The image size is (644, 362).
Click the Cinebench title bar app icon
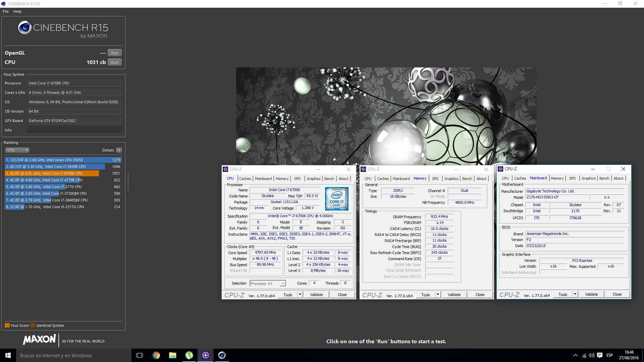pyautogui.click(x=4, y=4)
